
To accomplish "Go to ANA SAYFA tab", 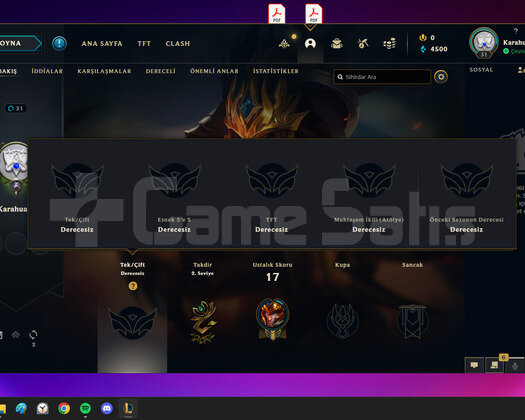I will pos(102,44).
